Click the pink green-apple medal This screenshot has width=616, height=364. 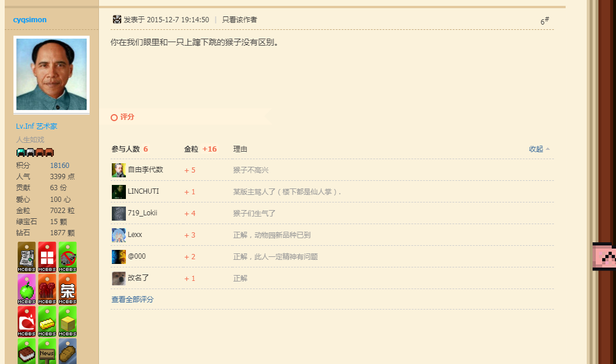pyautogui.click(x=27, y=289)
